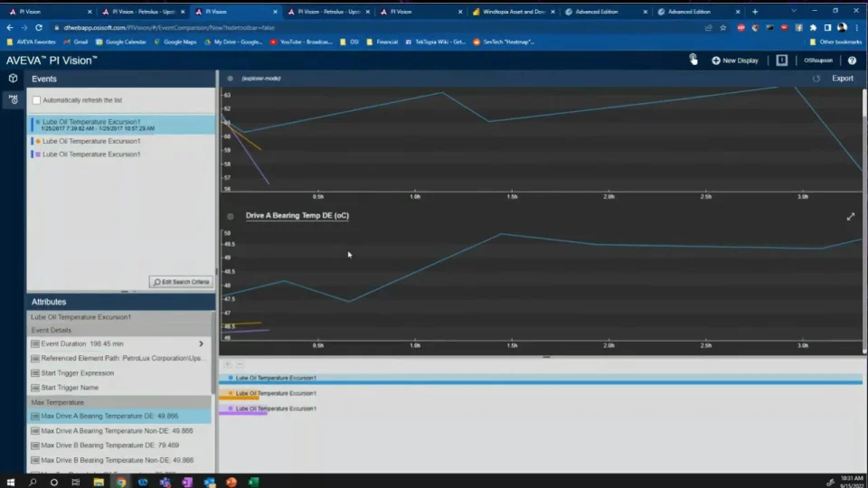Open browser side panel icon
Image resolution: width=868 pixels, height=488 pixels.
(x=827, y=27)
